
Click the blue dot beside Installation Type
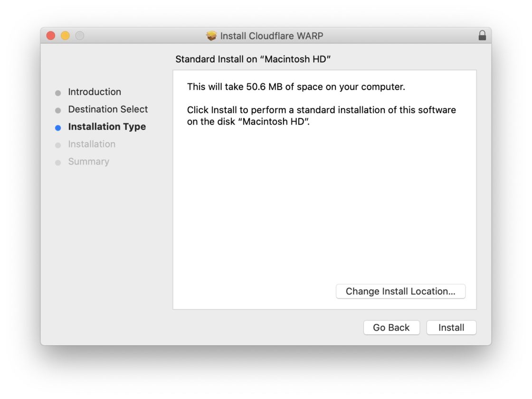pyautogui.click(x=58, y=127)
